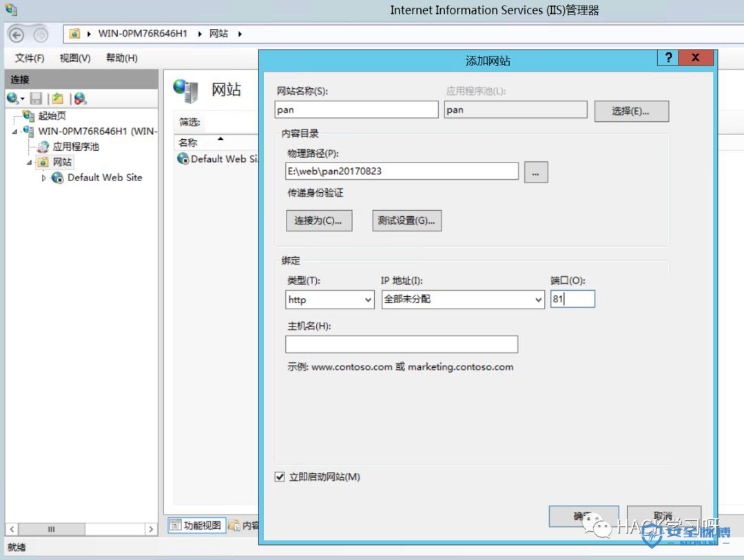Image resolution: width=744 pixels, height=560 pixels.
Task: Open the 帮助(H) menu
Action: click(x=121, y=58)
